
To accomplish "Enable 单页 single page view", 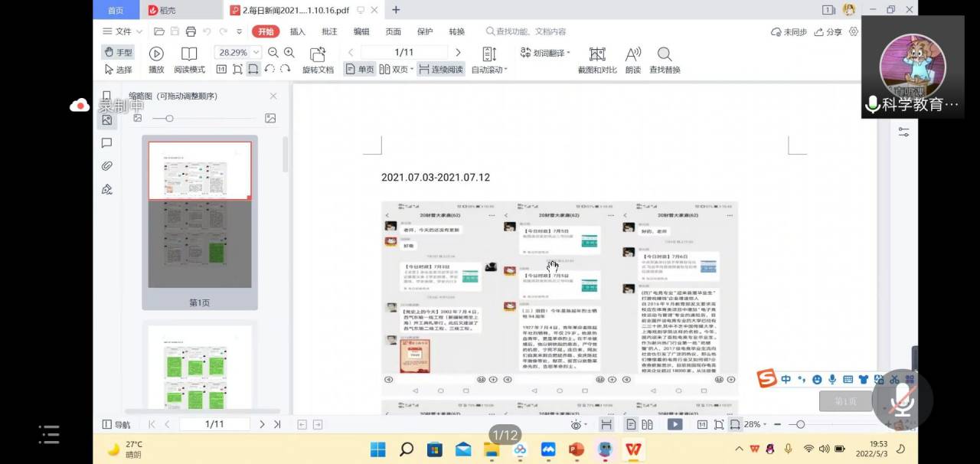I will pyautogui.click(x=359, y=70).
